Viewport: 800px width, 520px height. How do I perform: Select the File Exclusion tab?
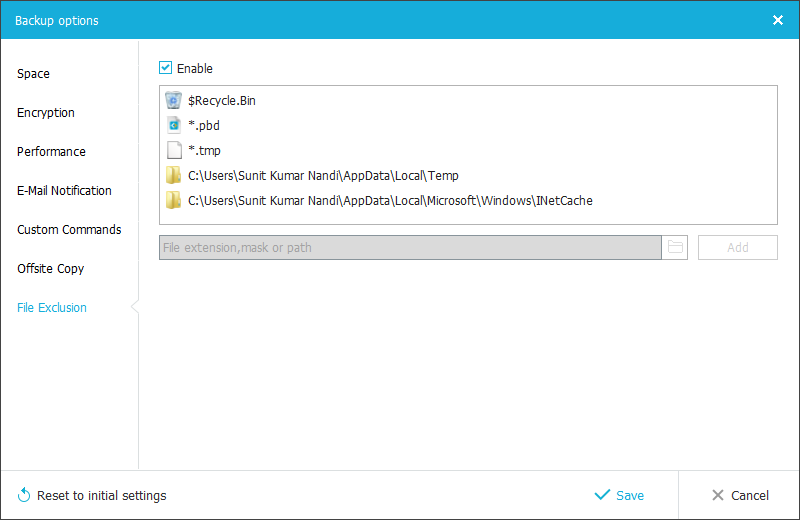pos(52,308)
